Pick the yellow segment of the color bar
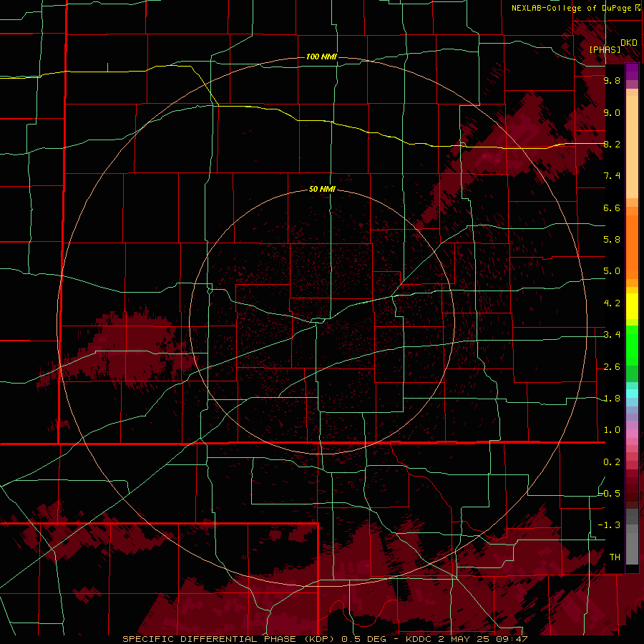Screen dimensions: 644x644 coord(632,306)
